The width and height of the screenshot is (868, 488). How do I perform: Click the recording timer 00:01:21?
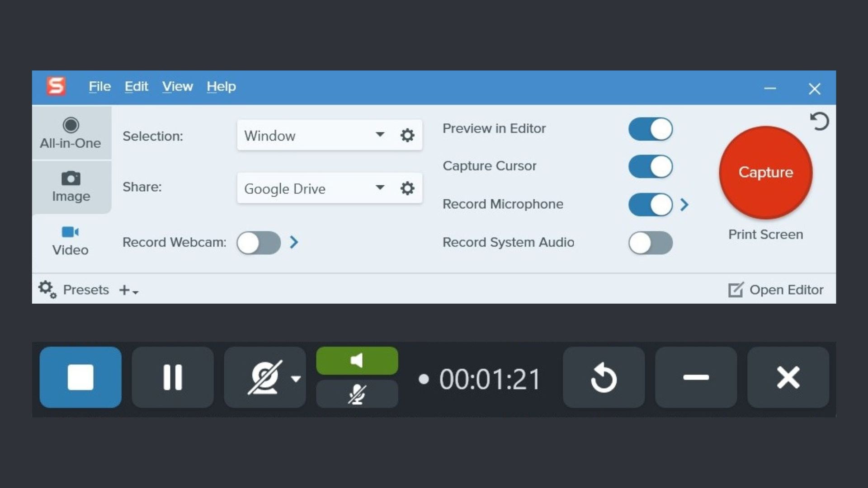click(490, 379)
